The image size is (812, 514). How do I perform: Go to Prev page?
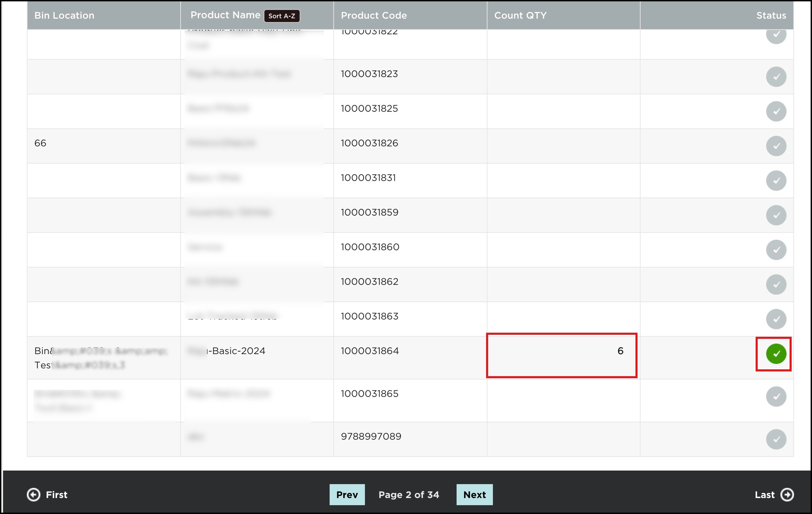pos(347,495)
